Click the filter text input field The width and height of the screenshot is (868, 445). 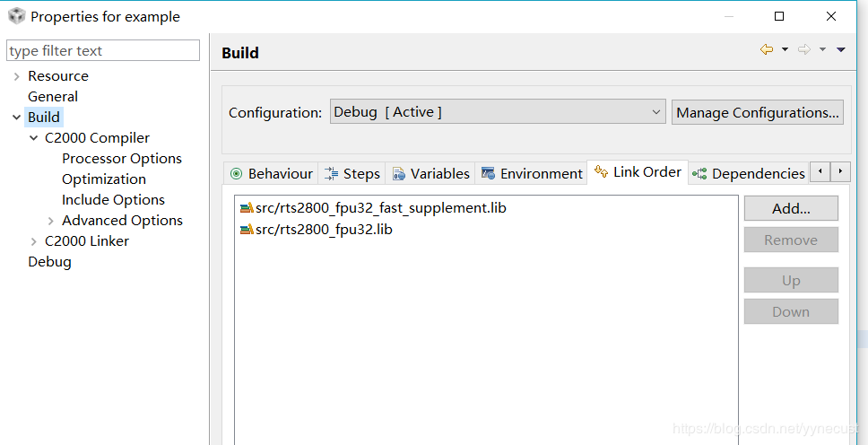coord(103,51)
